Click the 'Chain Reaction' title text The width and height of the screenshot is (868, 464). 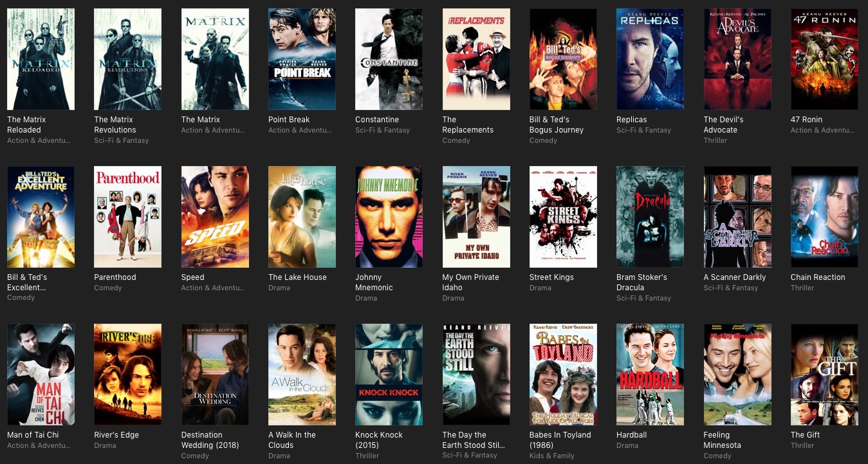[x=818, y=277]
